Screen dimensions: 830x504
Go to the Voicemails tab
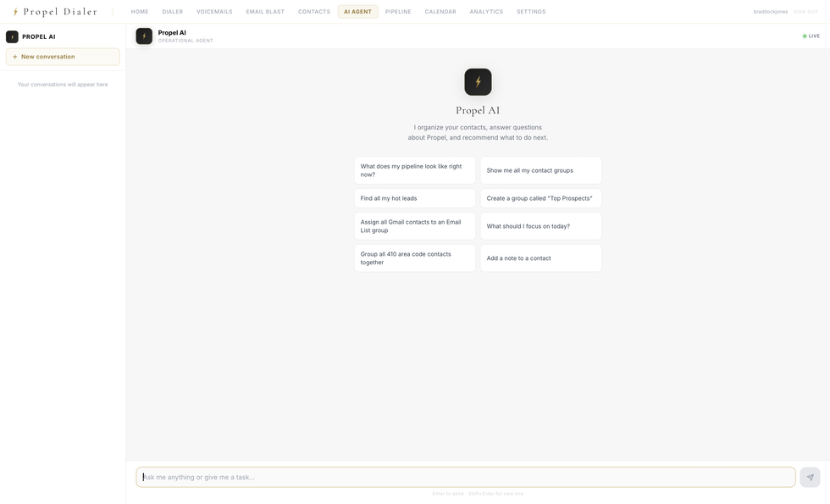click(x=214, y=12)
